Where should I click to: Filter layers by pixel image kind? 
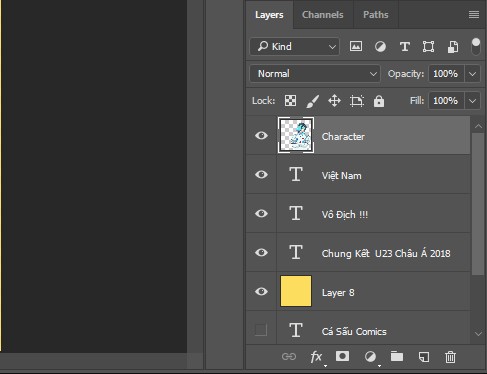point(356,46)
